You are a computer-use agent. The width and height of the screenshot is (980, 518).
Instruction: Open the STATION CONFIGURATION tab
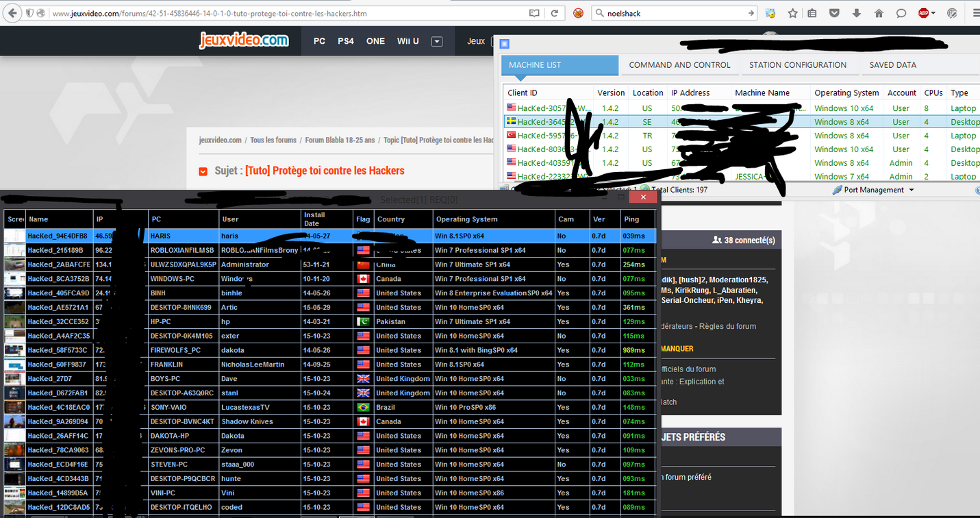coord(798,65)
